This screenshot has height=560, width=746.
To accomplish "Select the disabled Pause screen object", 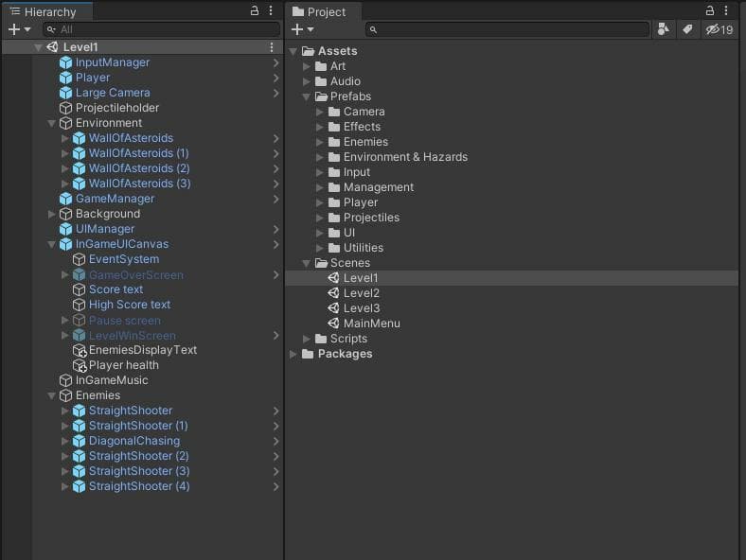I will [125, 321].
